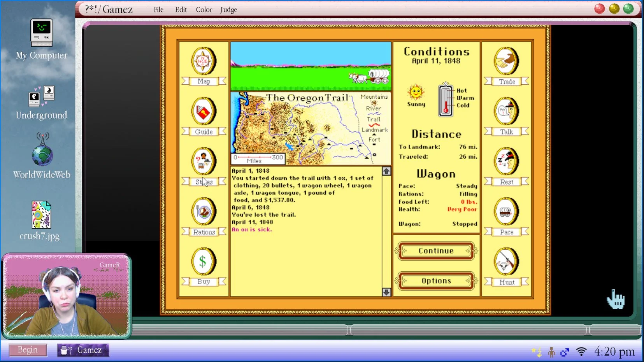
Task: Open the Judge menu
Action: [x=228, y=10]
